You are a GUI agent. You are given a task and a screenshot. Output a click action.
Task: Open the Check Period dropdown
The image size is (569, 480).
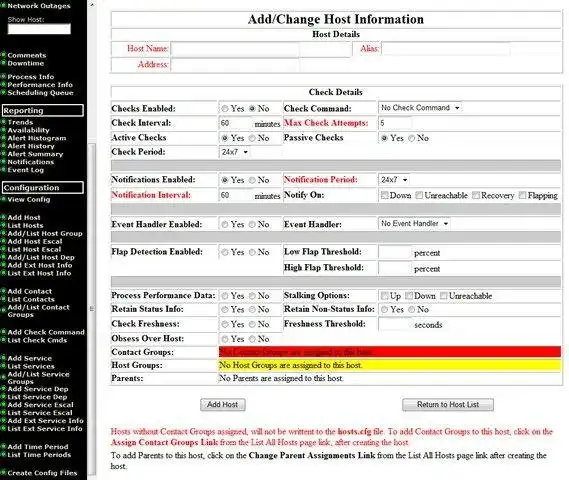pos(234,152)
